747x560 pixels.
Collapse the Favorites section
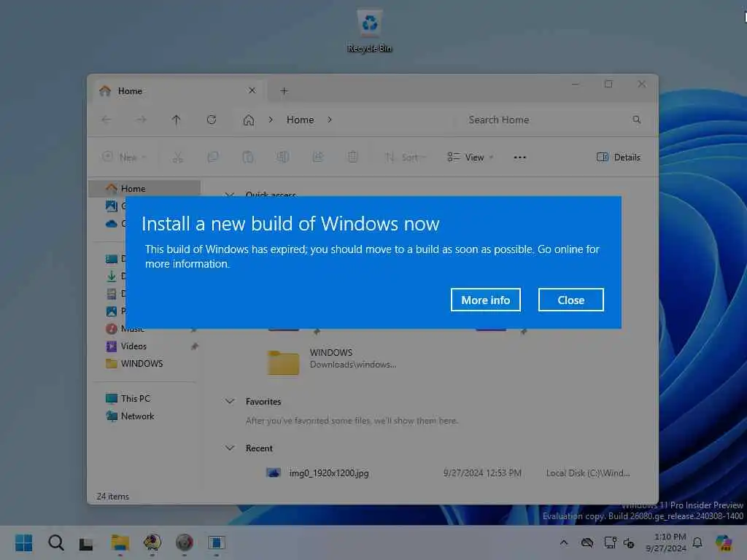[230, 402]
